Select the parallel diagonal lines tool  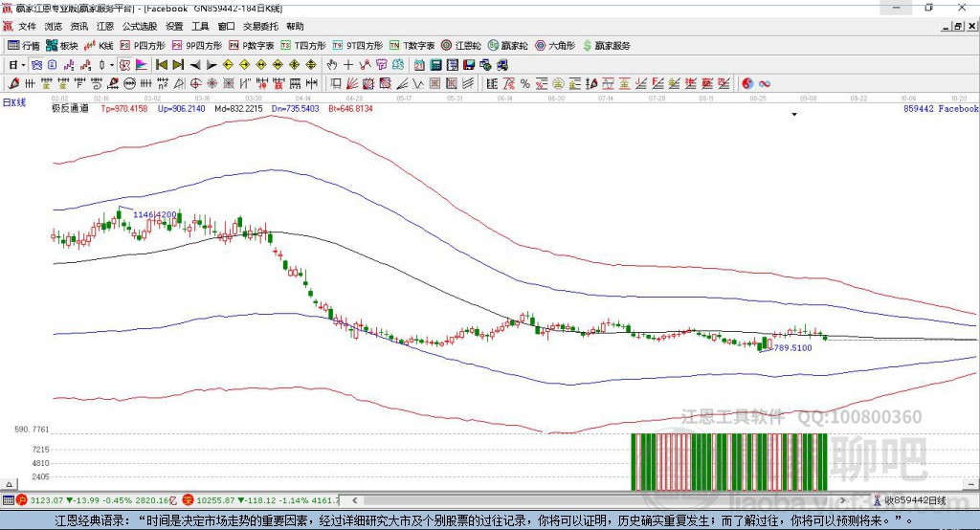point(467,83)
